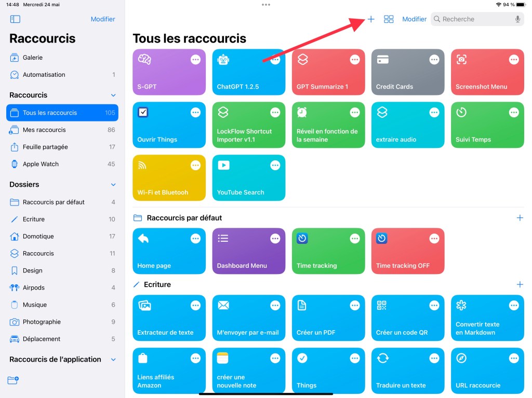Toggle the sidebar panel icon
Screen dimensions: 532x398
pyautogui.click(x=15, y=19)
